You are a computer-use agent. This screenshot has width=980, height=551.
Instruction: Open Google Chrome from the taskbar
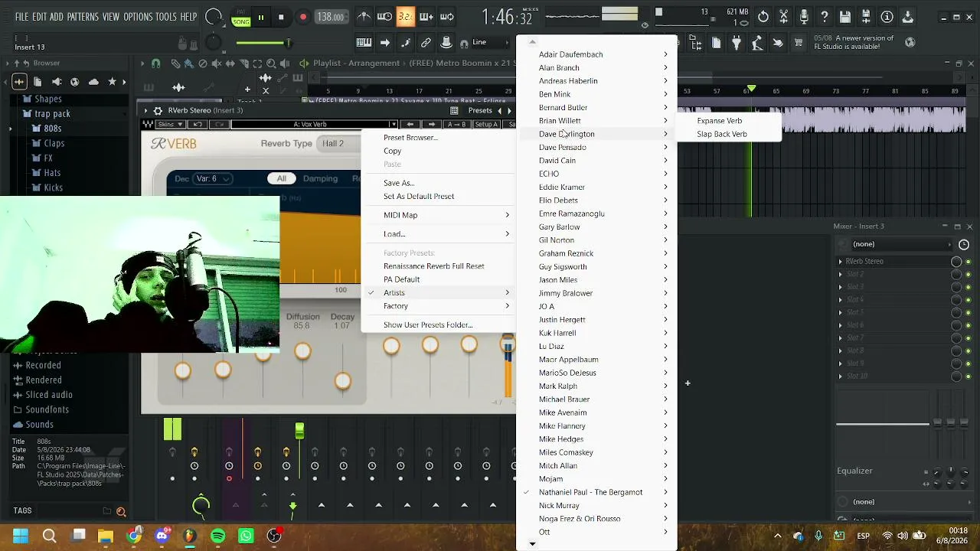pos(134,536)
